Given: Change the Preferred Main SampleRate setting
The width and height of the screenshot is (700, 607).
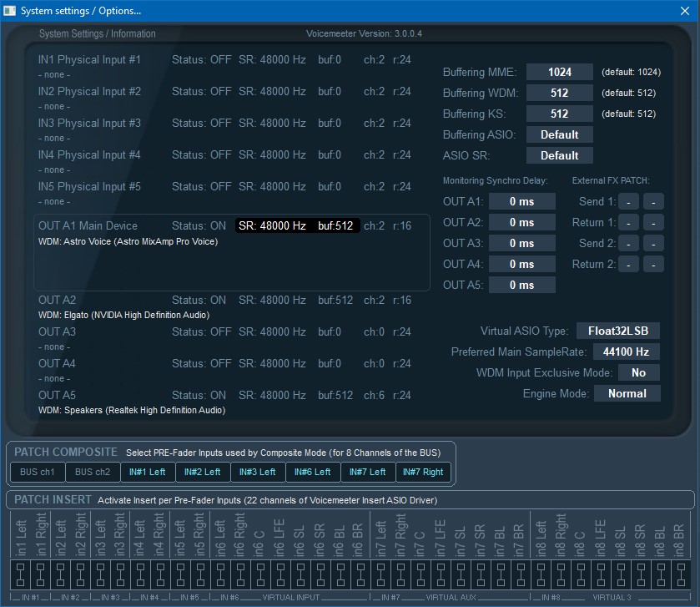Looking at the screenshot, I should pyautogui.click(x=627, y=352).
